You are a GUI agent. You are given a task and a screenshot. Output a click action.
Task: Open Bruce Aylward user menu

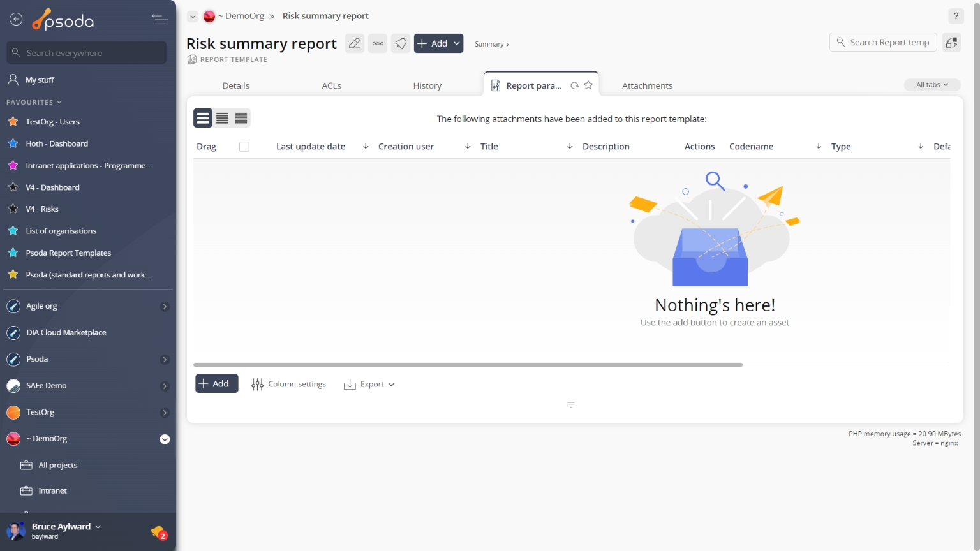[x=66, y=527]
